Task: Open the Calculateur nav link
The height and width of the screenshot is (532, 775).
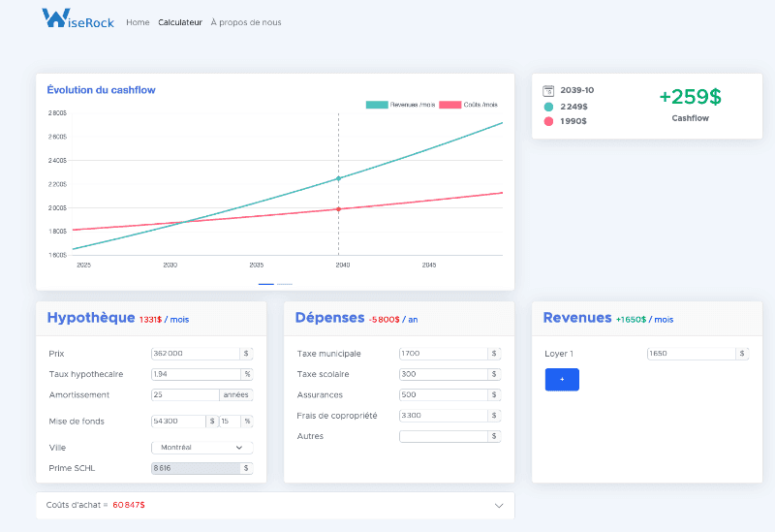Action: [x=180, y=22]
